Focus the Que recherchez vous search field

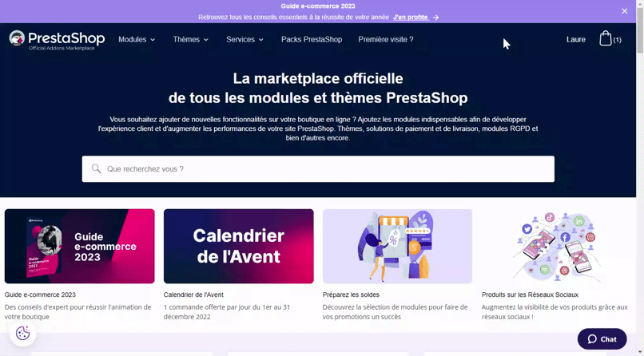318,169
